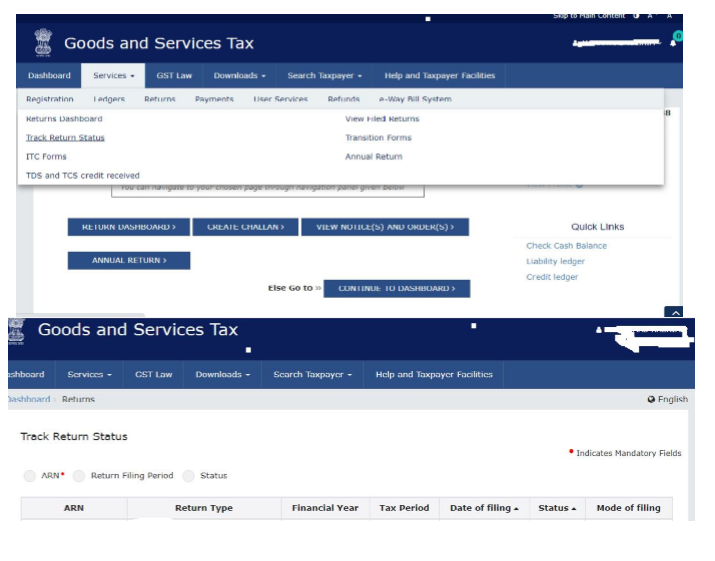715x561 pixels.
Task: Click the Returns breadcrumb text
Action: tap(78, 400)
